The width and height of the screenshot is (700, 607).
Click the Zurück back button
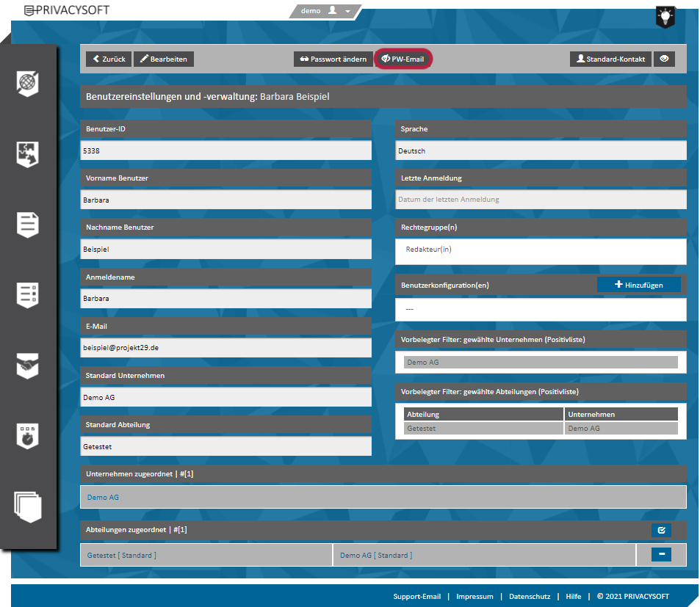(109, 59)
